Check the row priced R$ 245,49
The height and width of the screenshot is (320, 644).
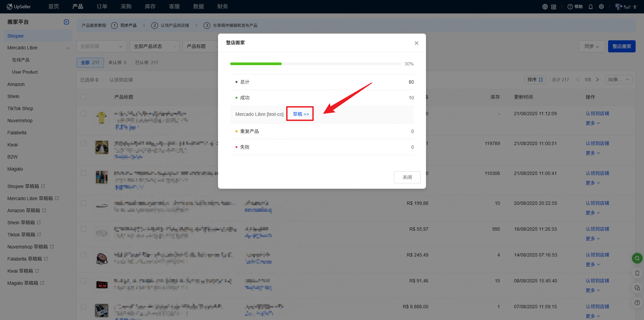pos(84,255)
